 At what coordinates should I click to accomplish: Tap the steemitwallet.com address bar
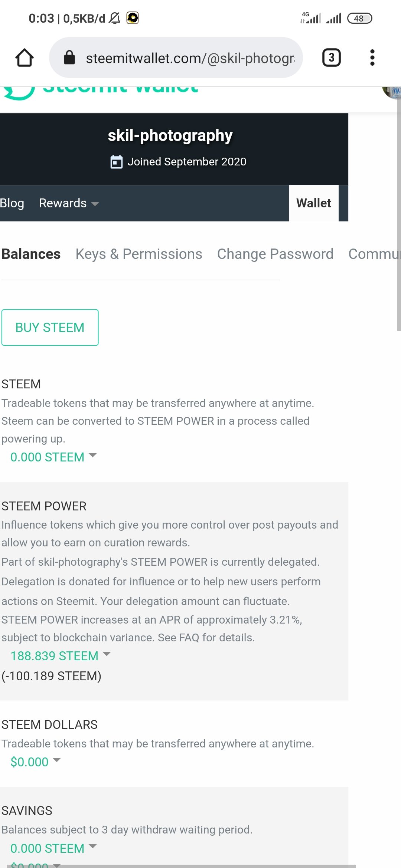coord(176,57)
